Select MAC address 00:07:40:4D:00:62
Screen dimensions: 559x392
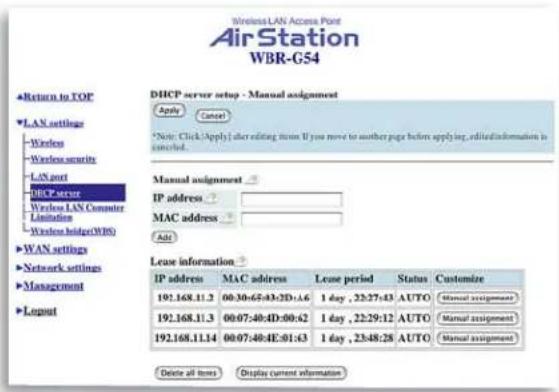[266, 318]
